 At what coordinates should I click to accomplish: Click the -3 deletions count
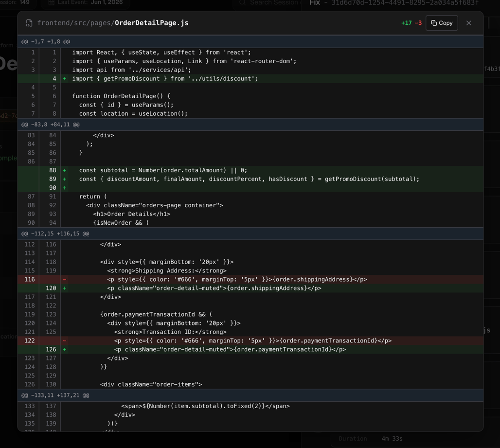tap(418, 23)
